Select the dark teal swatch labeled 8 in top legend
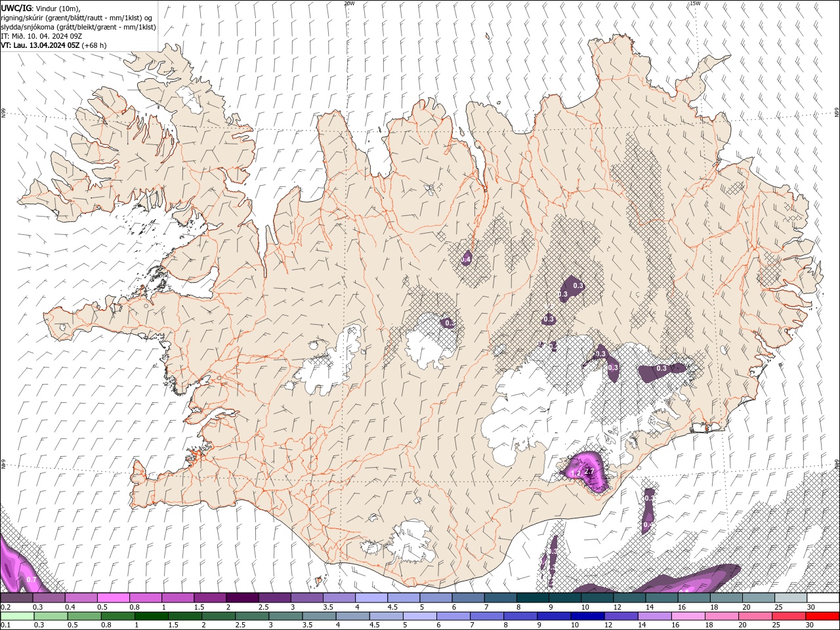The image size is (840, 630). (532, 598)
